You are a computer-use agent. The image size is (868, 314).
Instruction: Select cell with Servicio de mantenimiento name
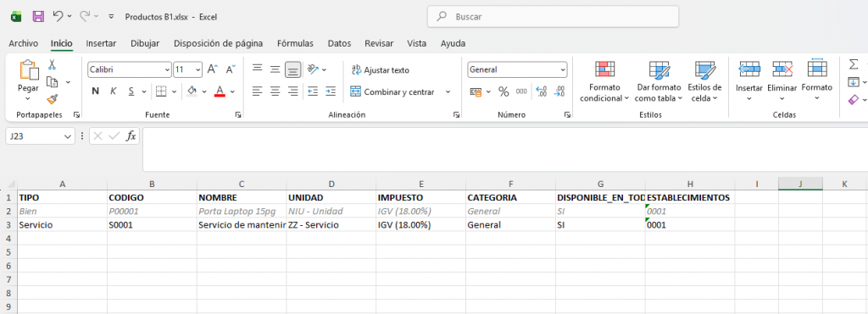pos(242,225)
